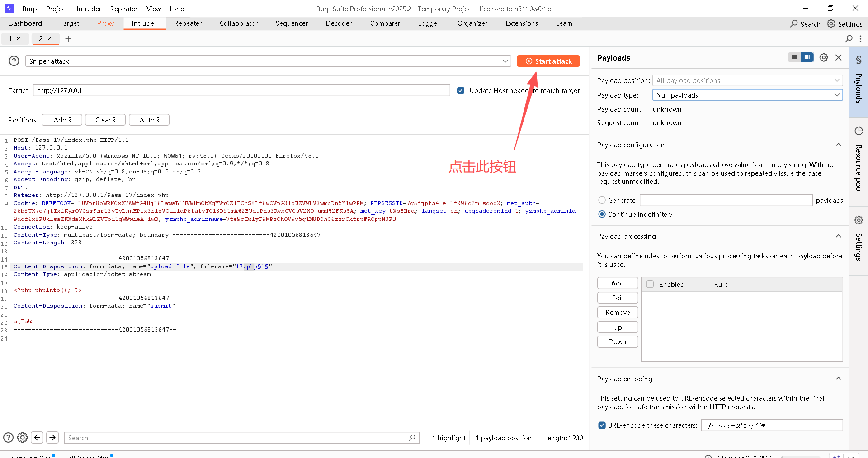Click the Target URL input field
The width and height of the screenshot is (868, 458).
(241, 90)
